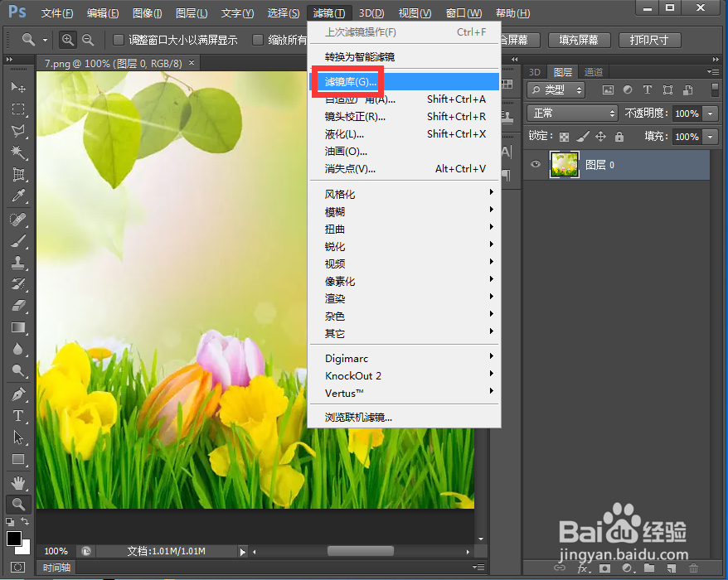Filter layer list by Type layers
The height and width of the screenshot is (580, 728).
tap(648, 90)
